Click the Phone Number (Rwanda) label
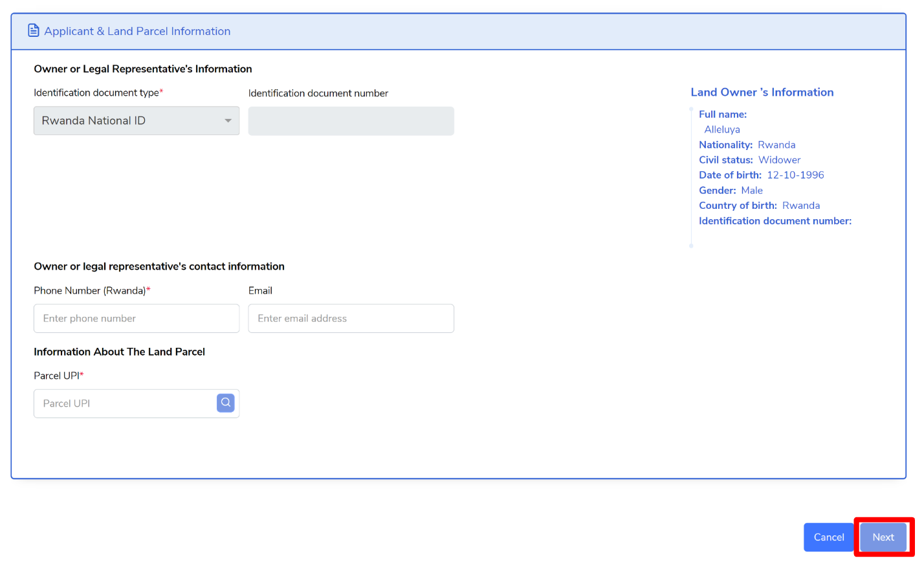The width and height of the screenshot is (924, 569). (92, 291)
